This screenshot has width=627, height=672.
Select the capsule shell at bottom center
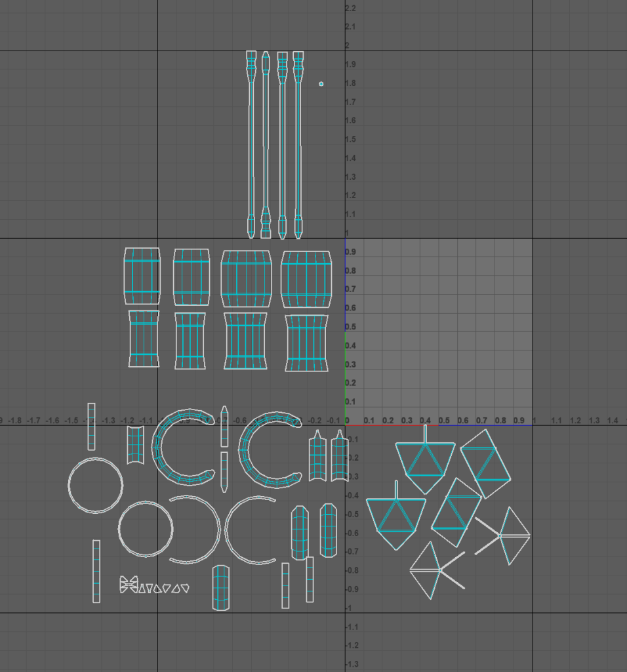coord(221,587)
